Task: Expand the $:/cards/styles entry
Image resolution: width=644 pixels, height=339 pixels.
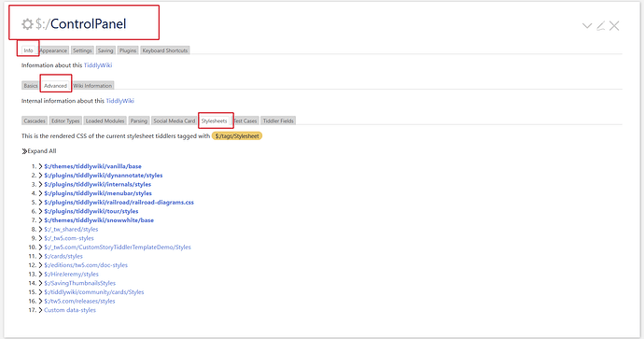Action: (41, 256)
